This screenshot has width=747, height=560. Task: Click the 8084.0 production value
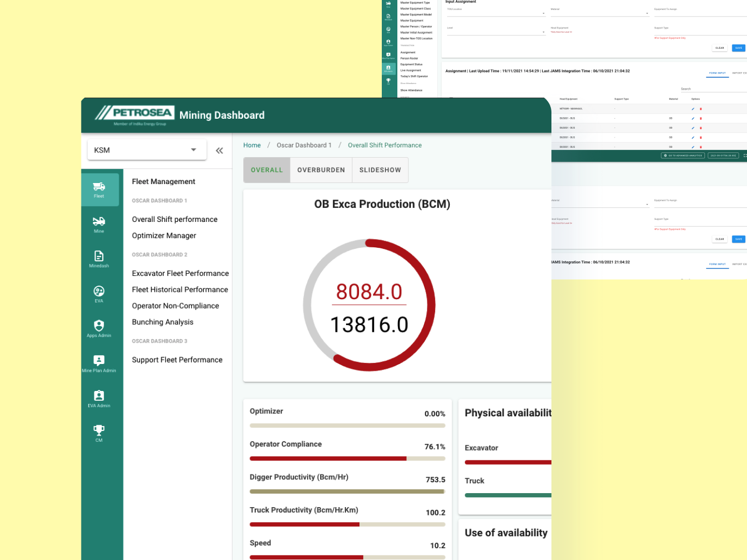369,292
